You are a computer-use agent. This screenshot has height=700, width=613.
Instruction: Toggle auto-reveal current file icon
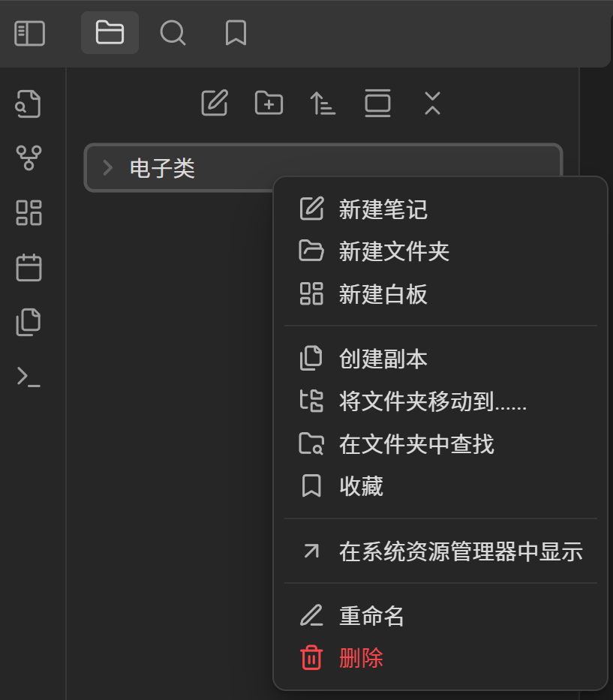tap(377, 103)
